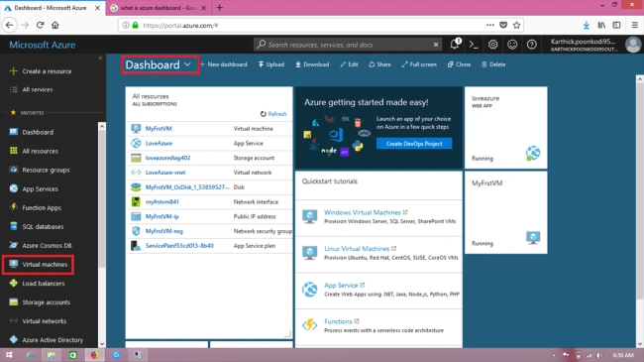Click the MyFrstVM-nsg shield icon
Screen dimensions: 644x362
click(136, 231)
